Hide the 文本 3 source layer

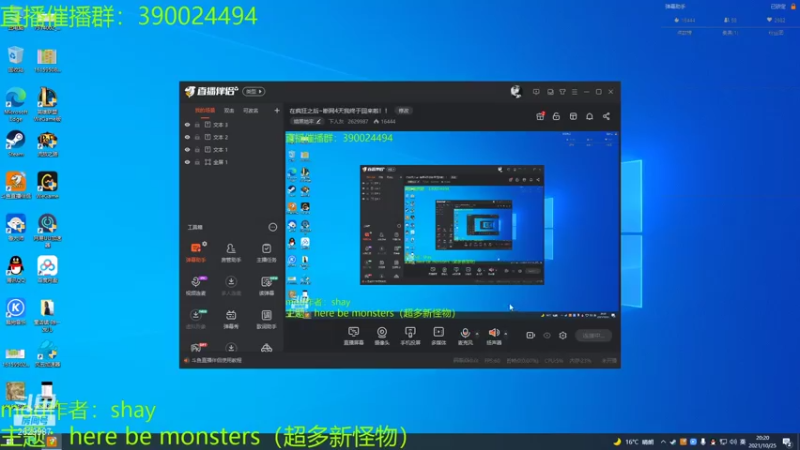click(187, 124)
